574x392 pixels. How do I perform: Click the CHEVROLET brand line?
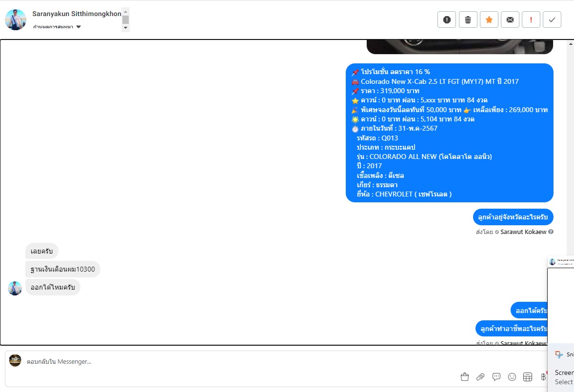[404, 194]
